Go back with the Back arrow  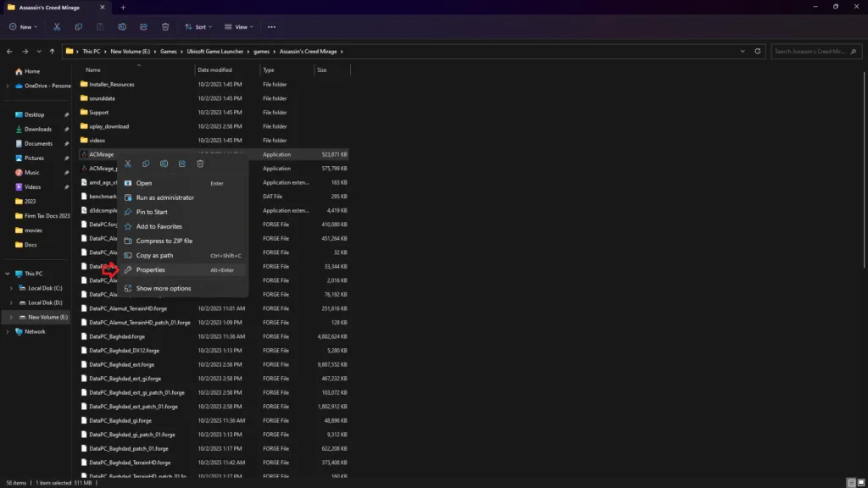coord(9,52)
